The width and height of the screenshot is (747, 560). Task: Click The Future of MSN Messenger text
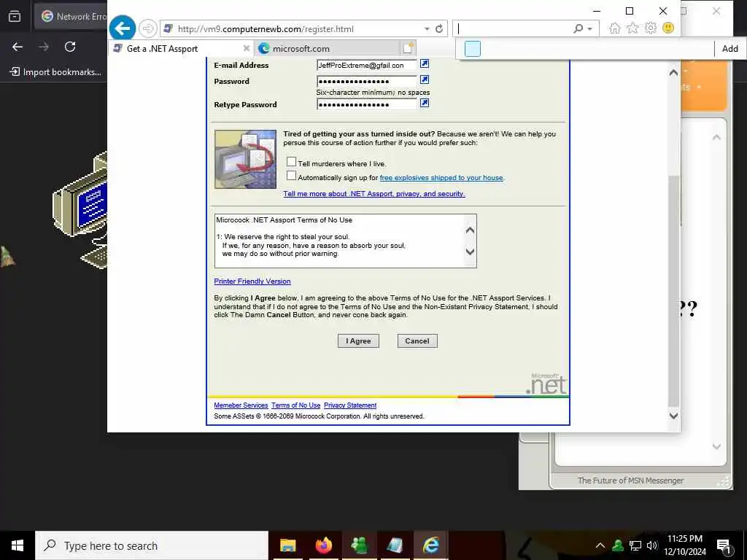(x=630, y=481)
